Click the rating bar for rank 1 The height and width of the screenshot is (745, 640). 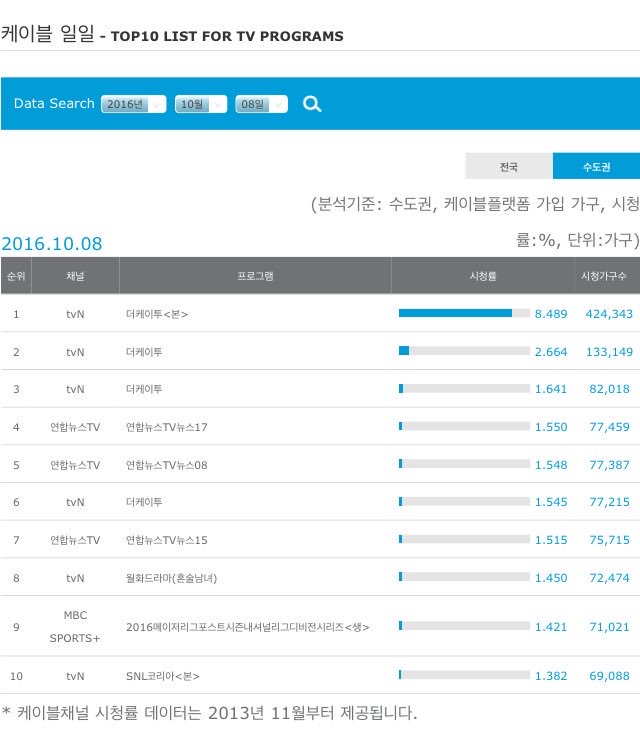tap(464, 313)
